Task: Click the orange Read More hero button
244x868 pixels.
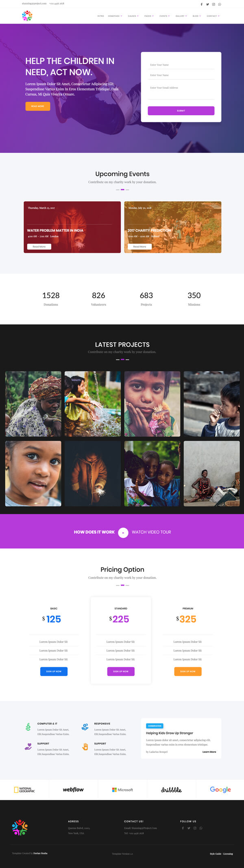Action: [38, 106]
